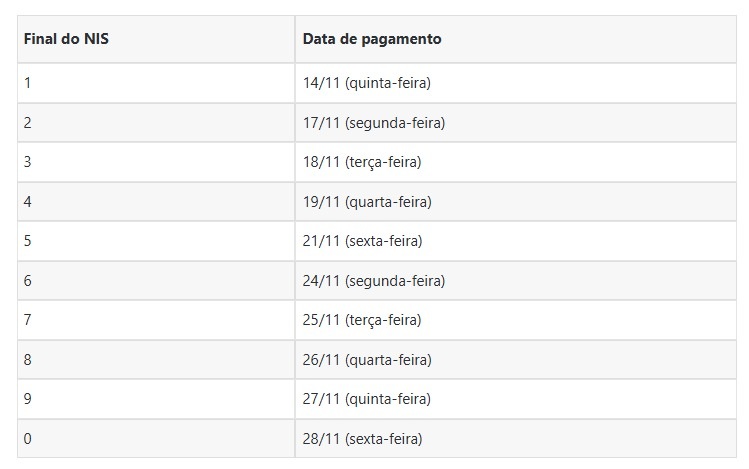The width and height of the screenshot is (749, 469).
Task: Select the NIS final digit 5 cell
Action: pyautogui.click(x=28, y=241)
